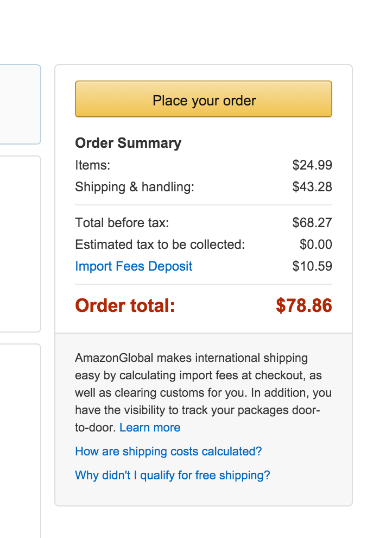This screenshot has height=538, width=392.
Task: Click the Total before tax label
Action: coord(122,223)
